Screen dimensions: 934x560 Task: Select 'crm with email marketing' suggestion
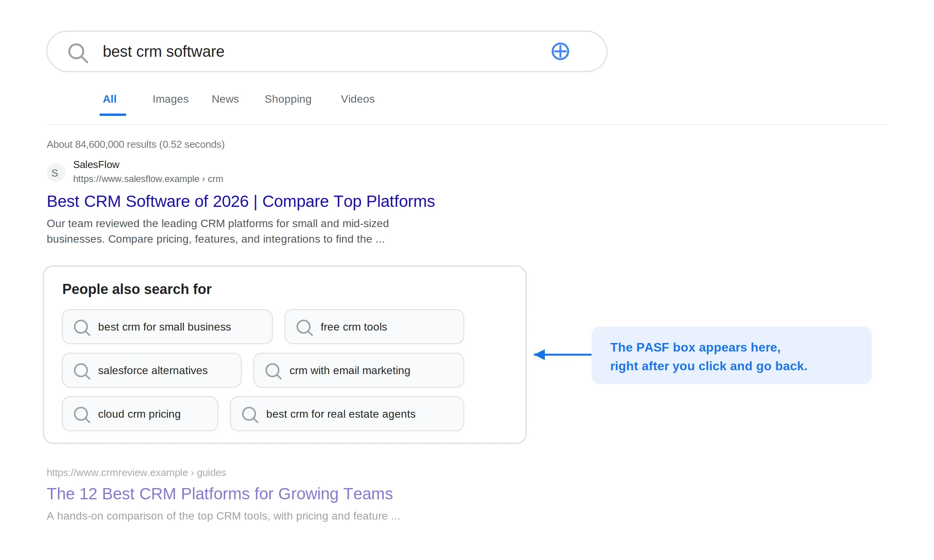click(x=359, y=370)
